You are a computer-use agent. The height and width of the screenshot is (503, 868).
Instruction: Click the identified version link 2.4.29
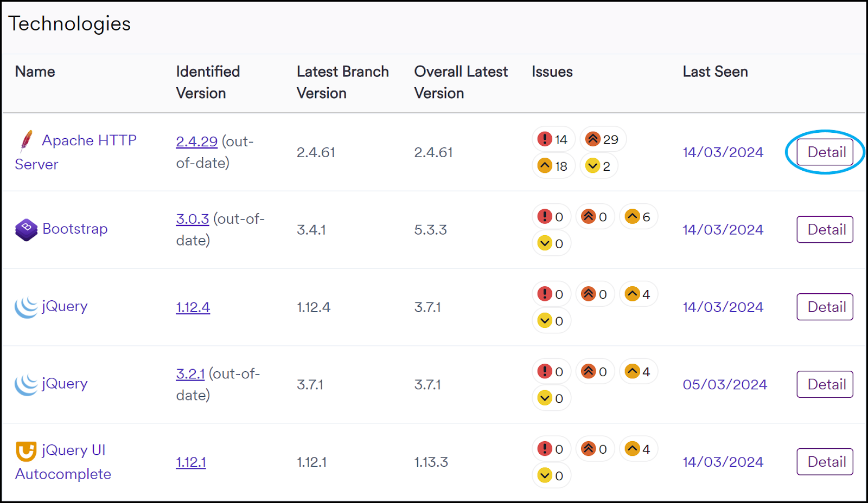pyautogui.click(x=196, y=141)
